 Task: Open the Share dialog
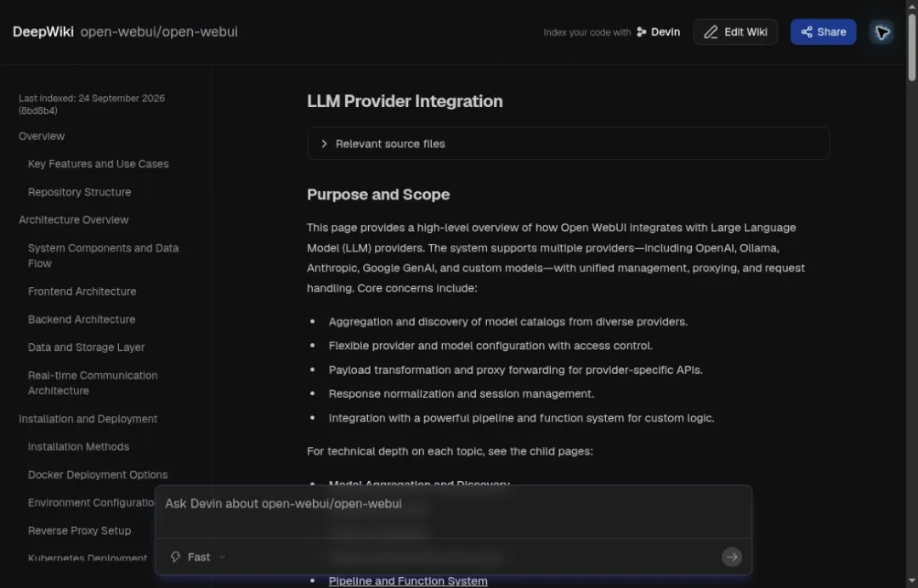coord(823,32)
